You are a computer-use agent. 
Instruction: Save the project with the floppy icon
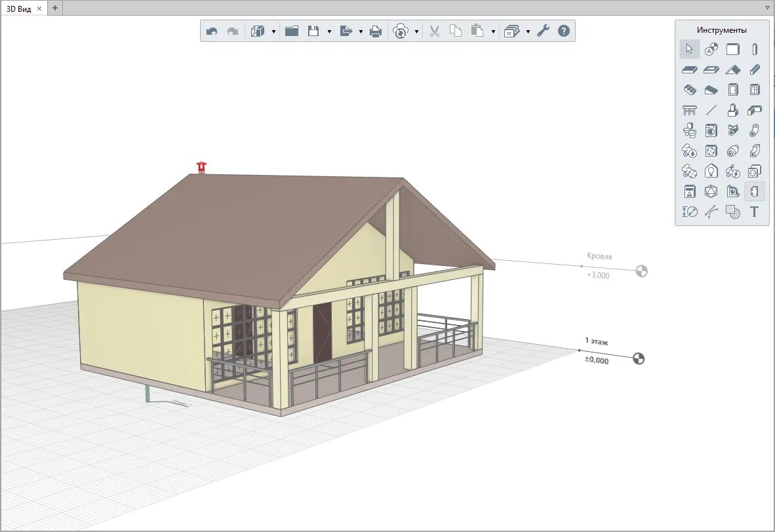pyautogui.click(x=313, y=31)
